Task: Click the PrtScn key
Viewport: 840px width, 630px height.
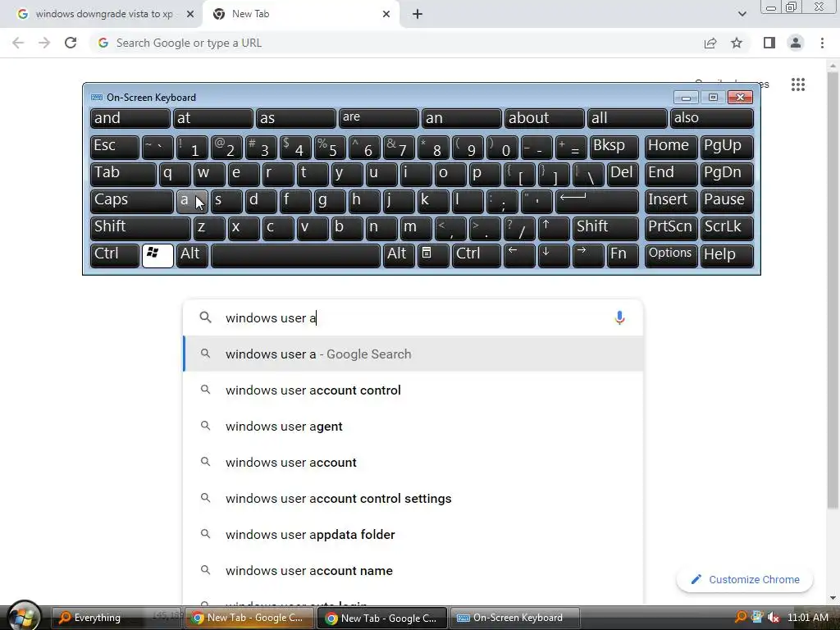Action: click(671, 228)
